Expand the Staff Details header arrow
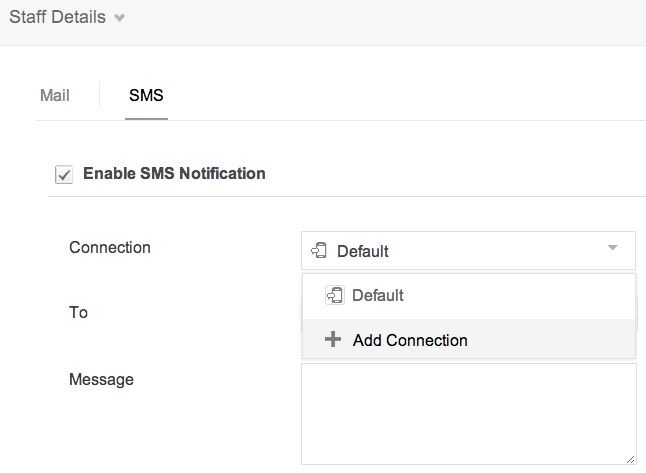Viewport: 646px width, 473px height. 120,18
